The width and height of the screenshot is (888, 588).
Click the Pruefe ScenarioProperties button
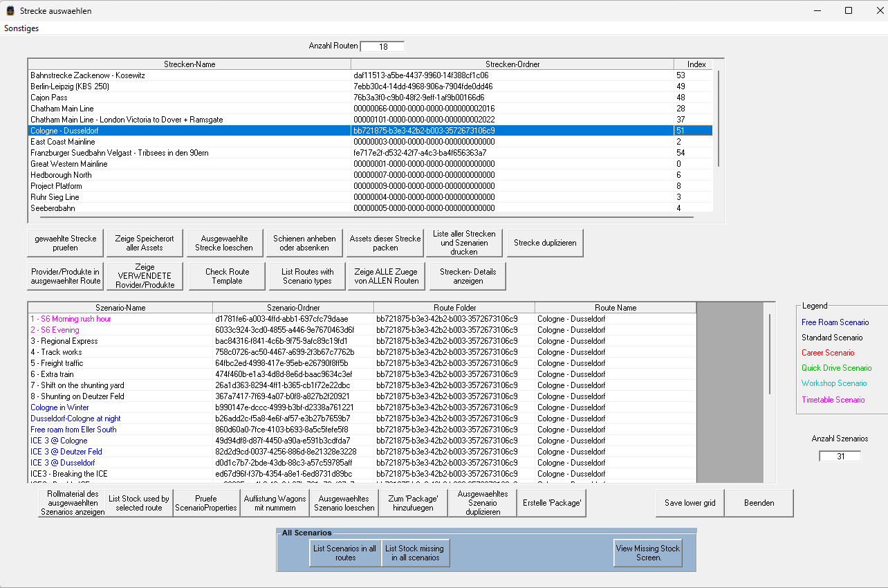click(x=206, y=503)
